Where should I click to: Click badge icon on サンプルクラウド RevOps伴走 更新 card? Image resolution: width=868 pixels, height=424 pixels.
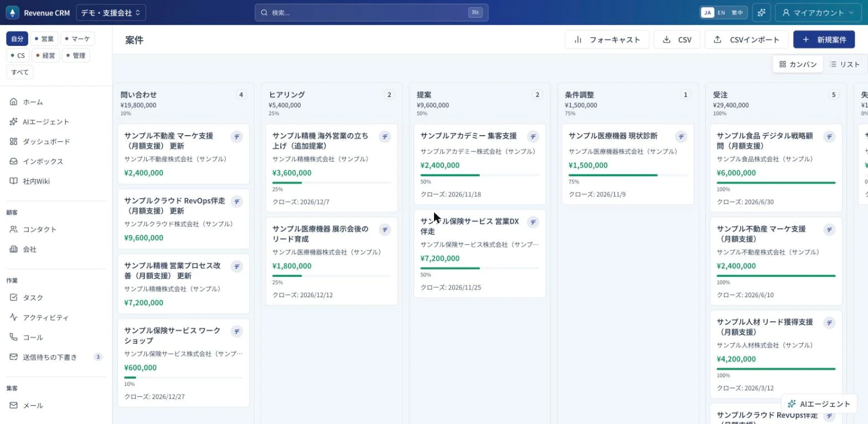[x=237, y=201]
